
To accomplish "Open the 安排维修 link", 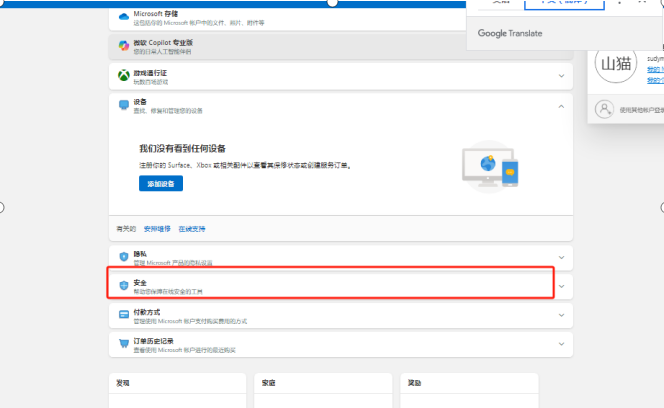I will coord(158,229).
